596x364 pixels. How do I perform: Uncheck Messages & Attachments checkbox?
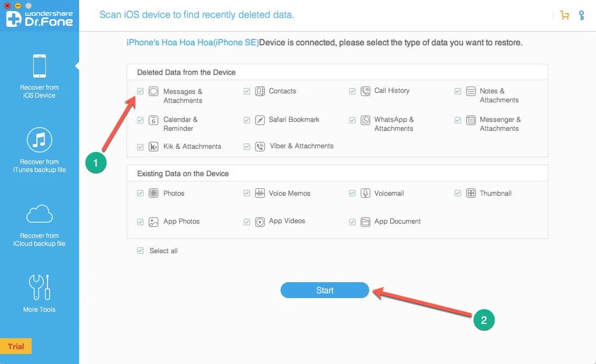tap(141, 91)
